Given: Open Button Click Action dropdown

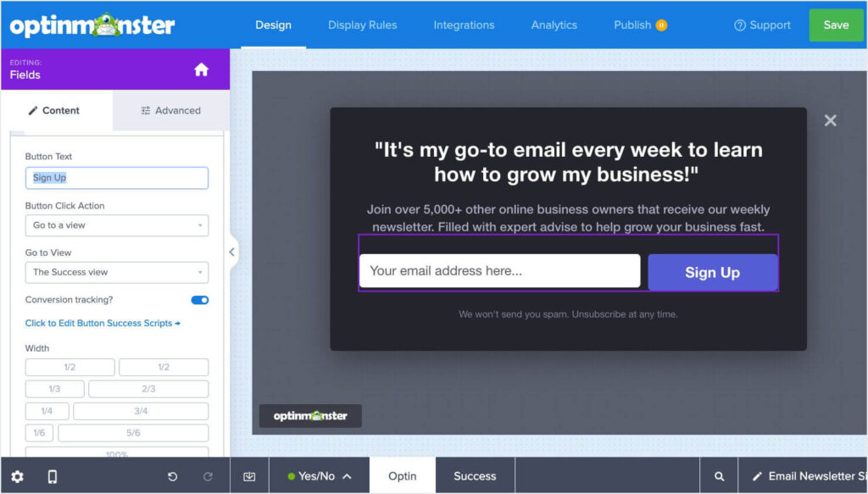Looking at the screenshot, I should [117, 225].
